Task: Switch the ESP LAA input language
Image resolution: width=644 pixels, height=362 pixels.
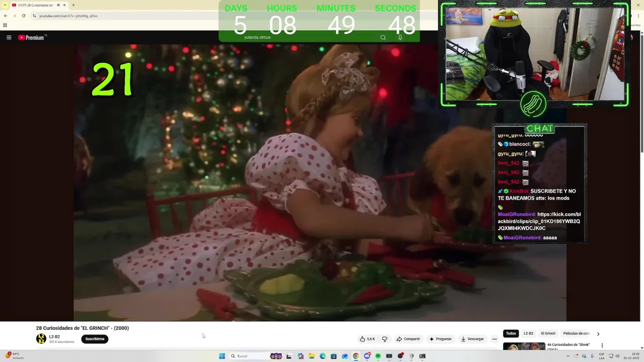Action: point(602,356)
